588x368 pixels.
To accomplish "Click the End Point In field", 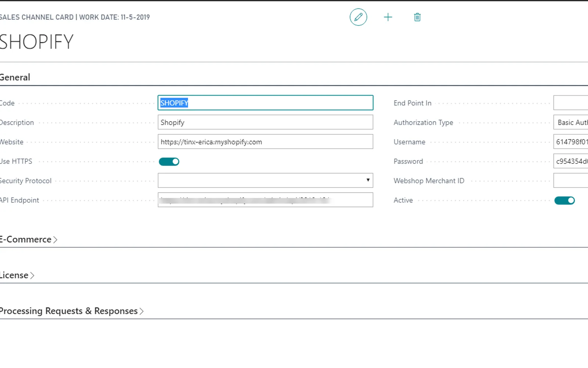I will pos(571,103).
